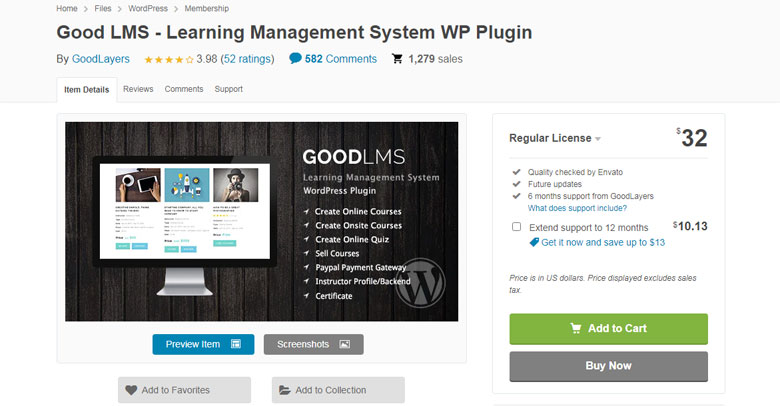Visit the GoodLayers author profile
Image resolution: width=780 pixels, height=406 pixels.
click(x=100, y=59)
